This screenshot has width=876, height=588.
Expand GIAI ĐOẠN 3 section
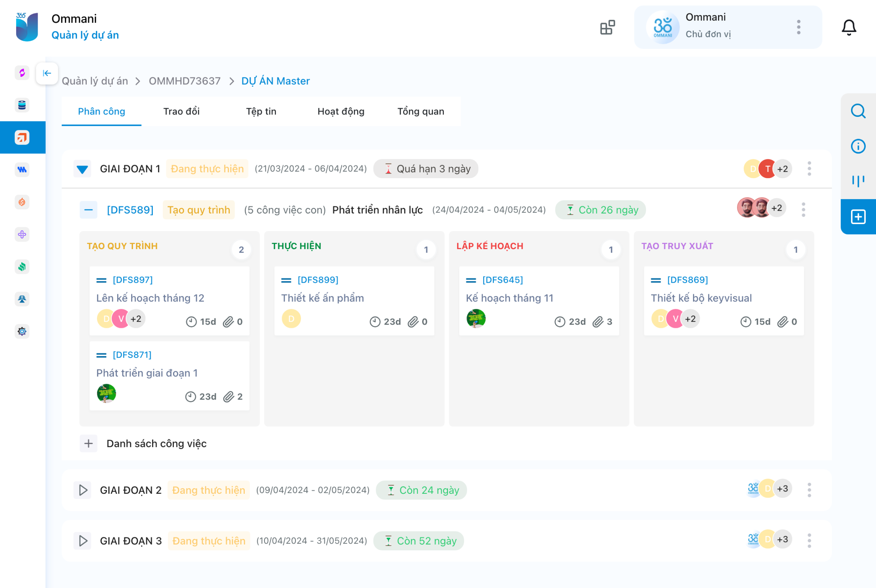click(x=83, y=541)
